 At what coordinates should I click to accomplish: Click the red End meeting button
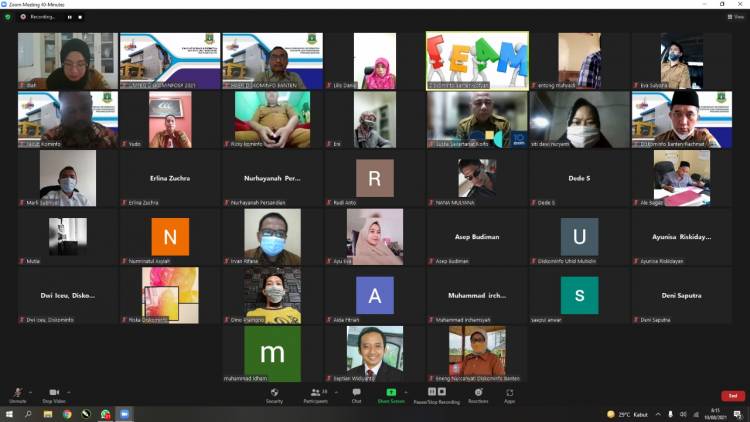click(x=733, y=396)
